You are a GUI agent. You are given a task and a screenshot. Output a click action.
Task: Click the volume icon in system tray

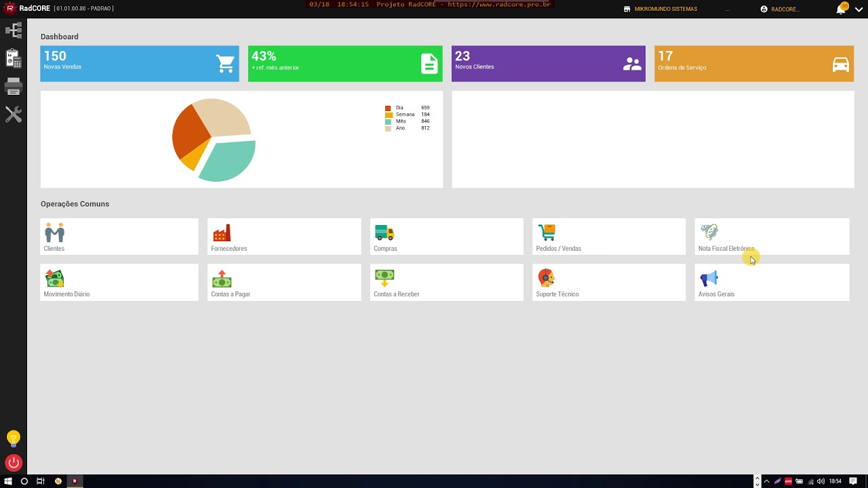point(821,481)
